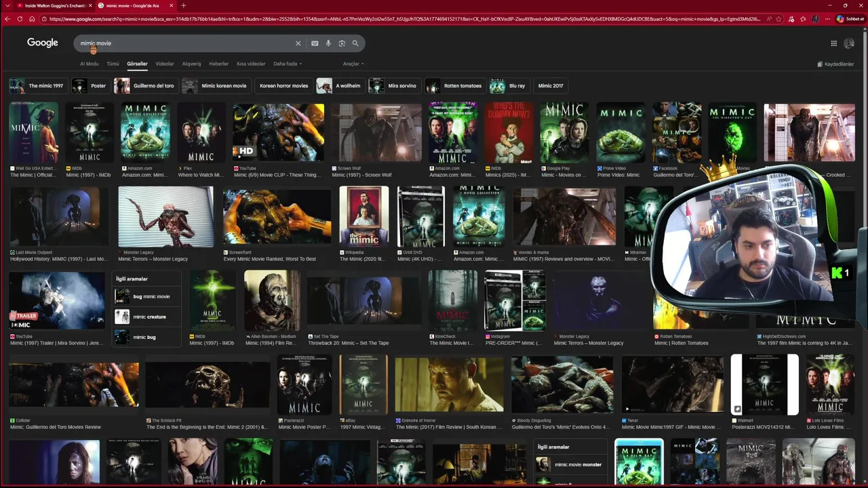This screenshot has width=868, height=488.
Task: Open tab actions dropdown arrow
Action: [6, 5]
